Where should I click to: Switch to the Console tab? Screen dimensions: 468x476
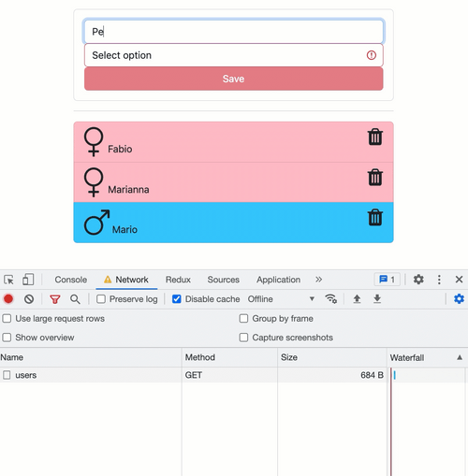(x=71, y=280)
